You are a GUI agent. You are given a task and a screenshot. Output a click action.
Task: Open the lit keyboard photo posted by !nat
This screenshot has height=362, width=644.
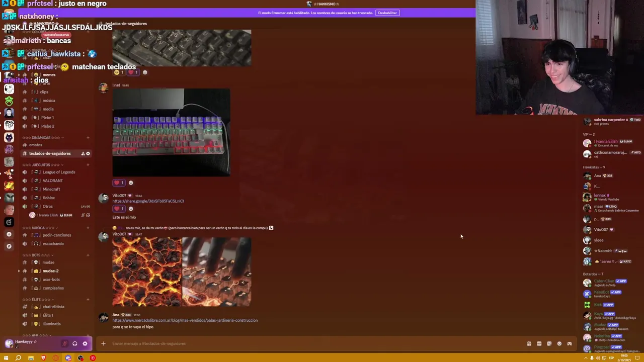171,132
